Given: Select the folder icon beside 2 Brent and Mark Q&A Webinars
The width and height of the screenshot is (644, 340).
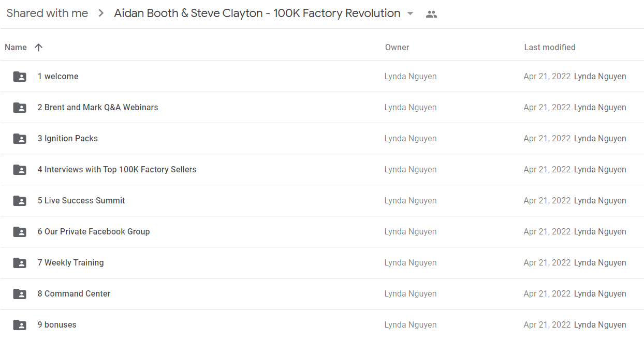Looking at the screenshot, I should pyautogui.click(x=20, y=108).
